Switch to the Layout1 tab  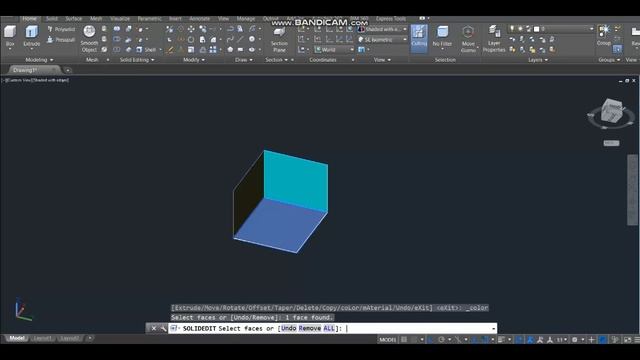42,338
